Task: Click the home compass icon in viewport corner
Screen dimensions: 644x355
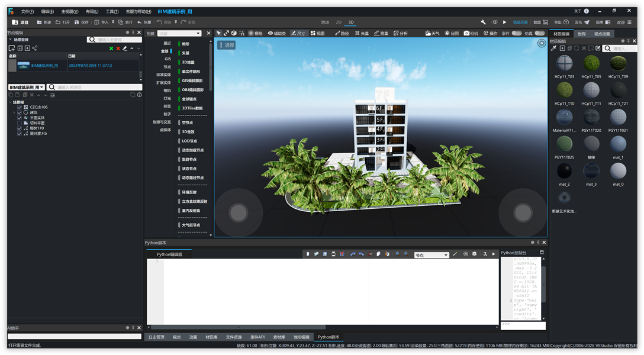Action: click(x=542, y=44)
